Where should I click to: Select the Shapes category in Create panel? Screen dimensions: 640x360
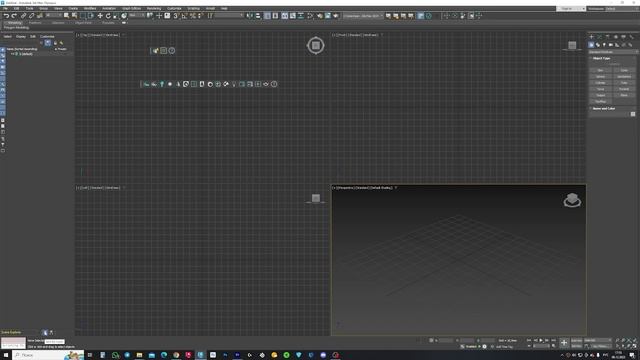click(598, 45)
